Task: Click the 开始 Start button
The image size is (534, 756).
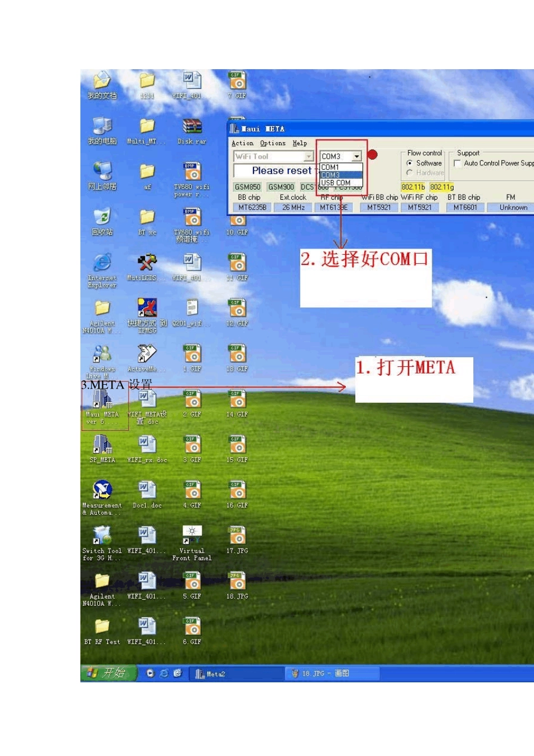Action: click(108, 673)
